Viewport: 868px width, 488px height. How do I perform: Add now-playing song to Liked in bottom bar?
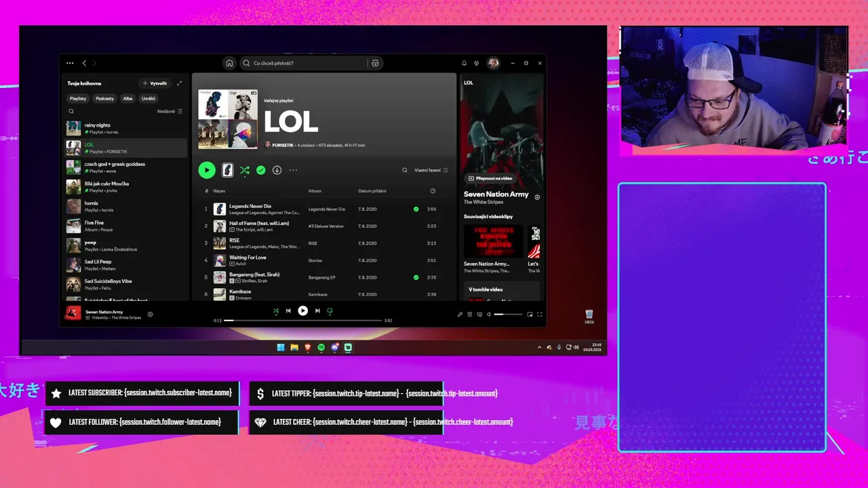pyautogui.click(x=150, y=314)
